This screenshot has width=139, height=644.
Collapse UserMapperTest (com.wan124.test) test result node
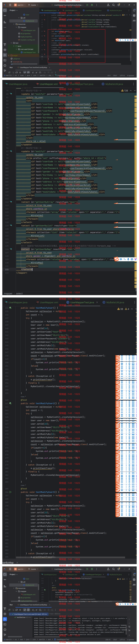10,614
